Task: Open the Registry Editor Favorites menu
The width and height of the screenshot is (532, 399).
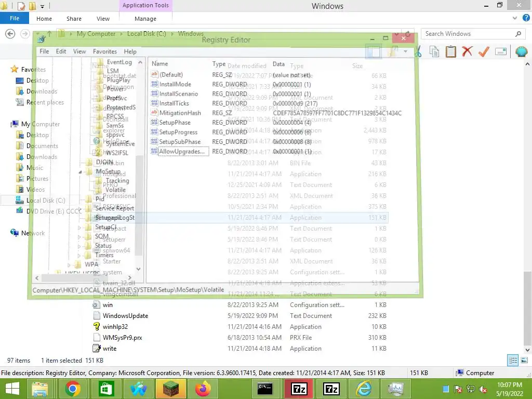Action: 105,51
